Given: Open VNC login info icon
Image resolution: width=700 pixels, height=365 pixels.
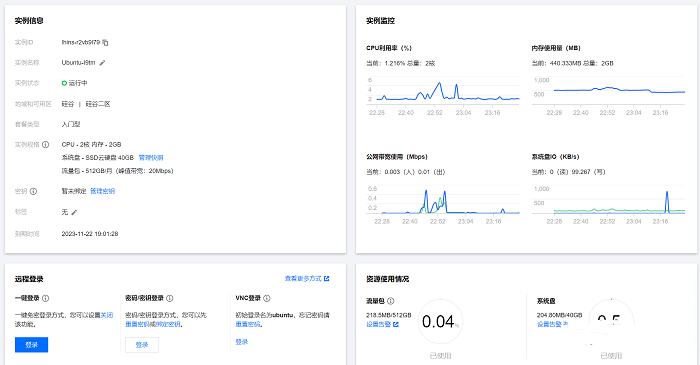Looking at the screenshot, I should coord(267,298).
